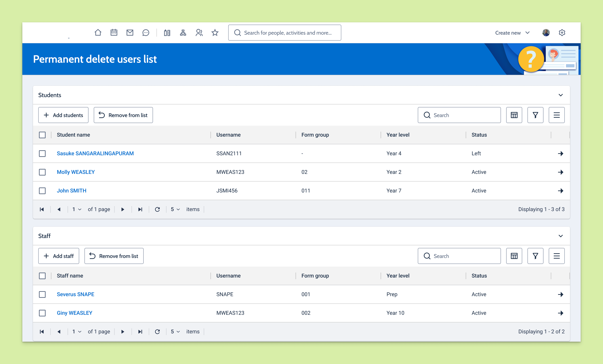Open the people icon in navigation
This screenshot has width=603, height=364.
pos(199,33)
